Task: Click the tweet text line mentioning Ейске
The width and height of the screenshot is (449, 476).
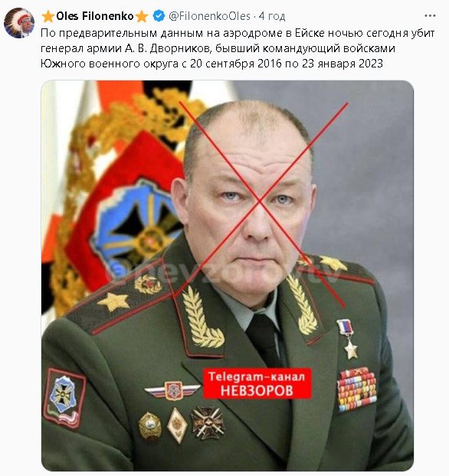Action: pyautogui.click(x=238, y=33)
